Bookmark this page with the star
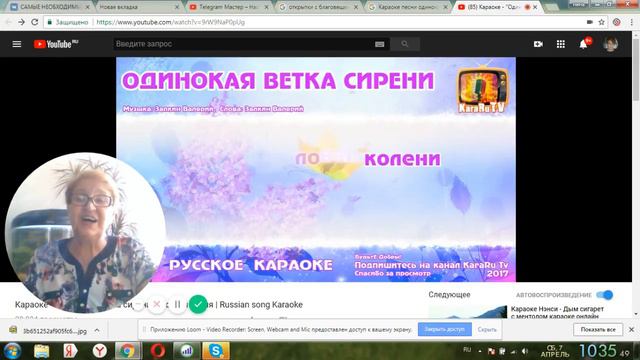640x360 pixels. (601, 22)
